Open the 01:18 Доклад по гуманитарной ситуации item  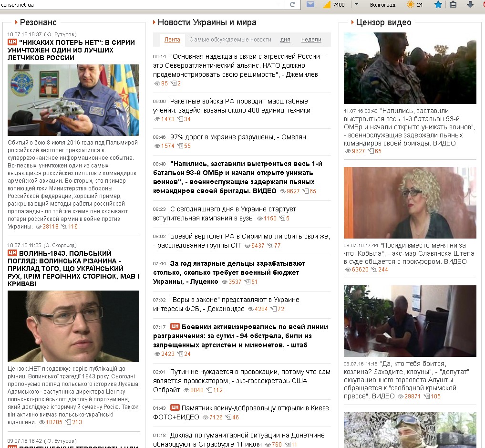pyautogui.click(x=239, y=439)
